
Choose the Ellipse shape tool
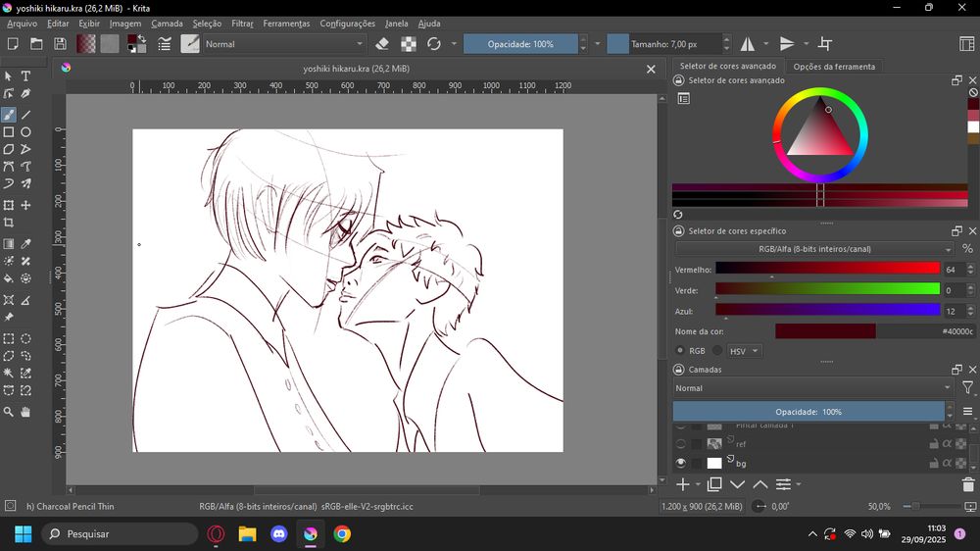tap(26, 132)
